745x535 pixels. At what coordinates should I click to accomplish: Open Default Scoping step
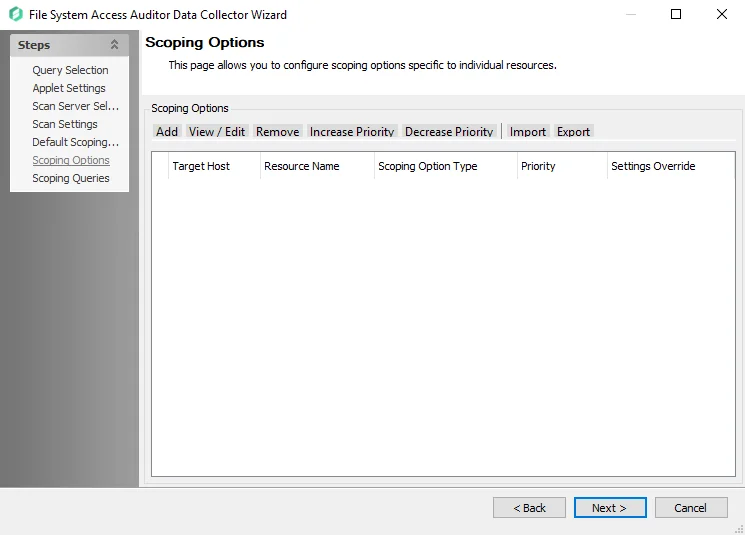[76, 142]
